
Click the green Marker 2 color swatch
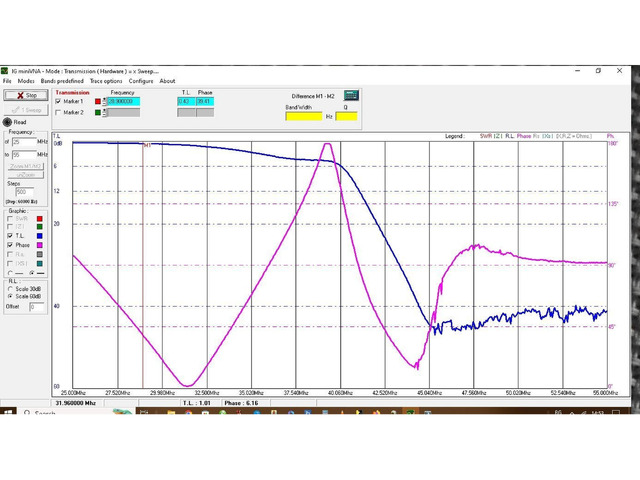click(98, 112)
